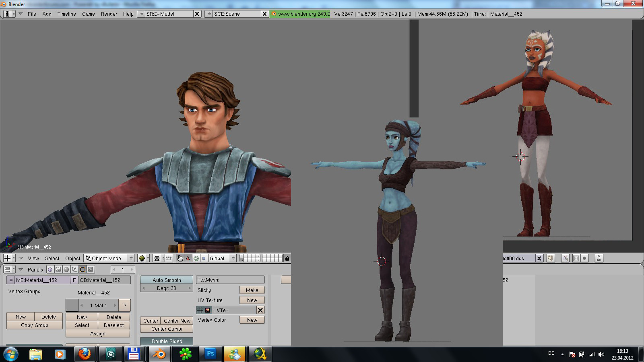Click the www.blender.org 249.2 link

(x=300, y=14)
